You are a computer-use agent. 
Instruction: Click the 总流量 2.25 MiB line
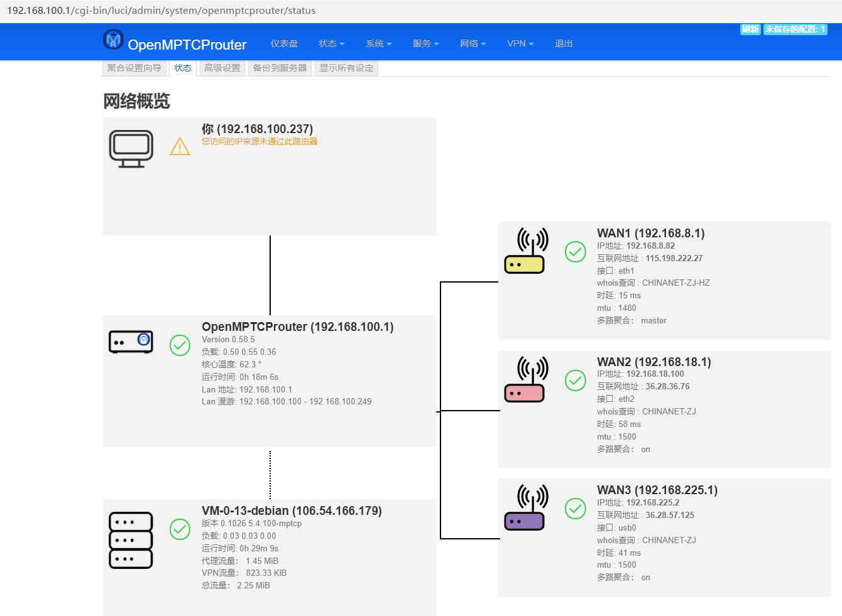click(x=236, y=585)
